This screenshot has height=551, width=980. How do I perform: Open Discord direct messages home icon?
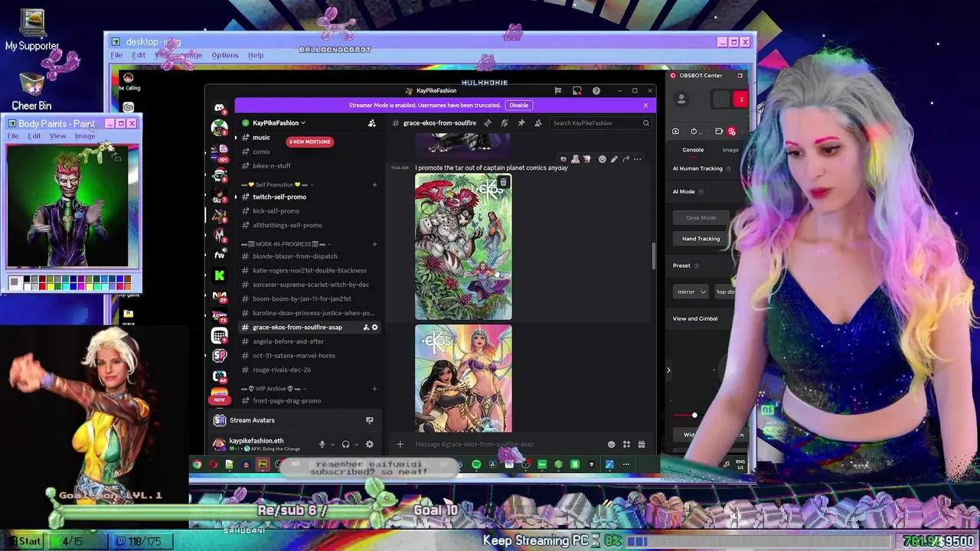pyautogui.click(x=220, y=108)
